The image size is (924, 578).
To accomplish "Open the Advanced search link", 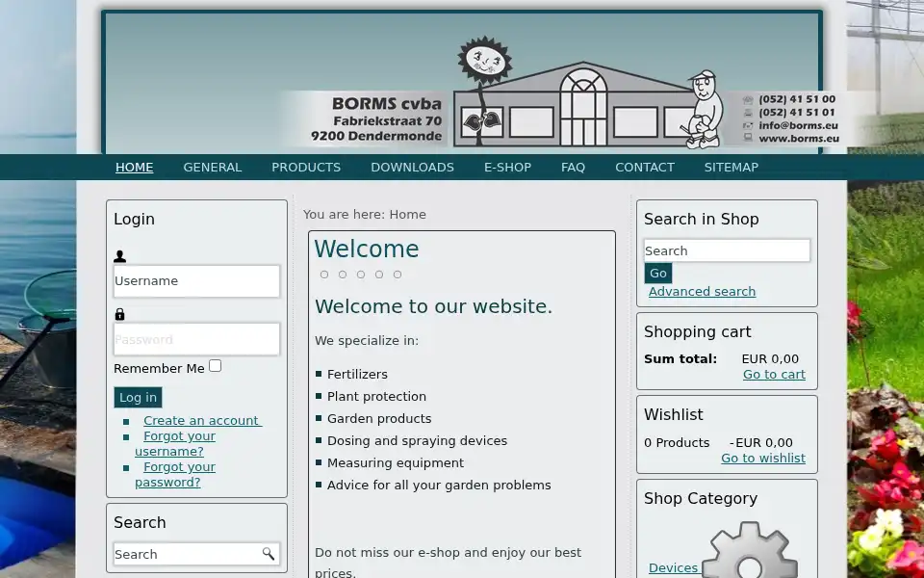I will (702, 291).
